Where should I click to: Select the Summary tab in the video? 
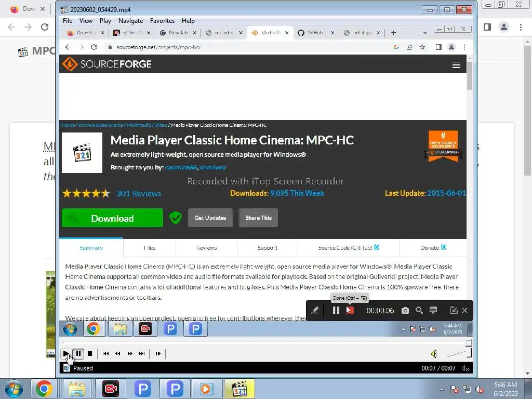point(91,248)
